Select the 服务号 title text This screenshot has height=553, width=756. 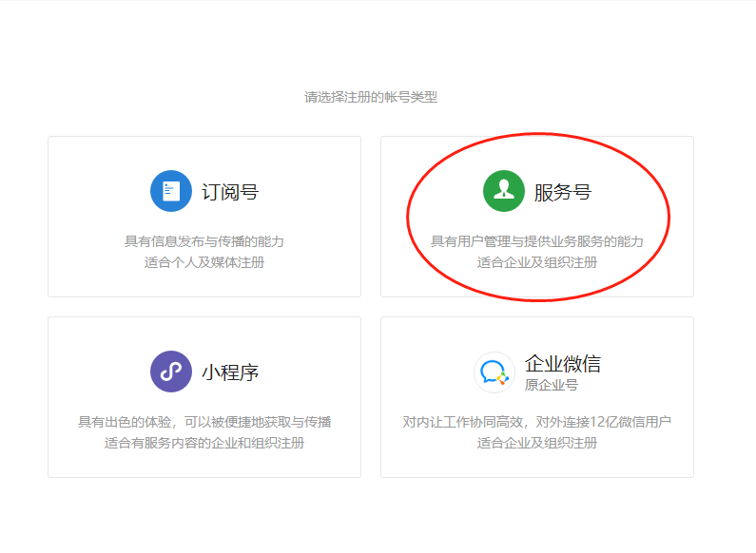tap(563, 192)
